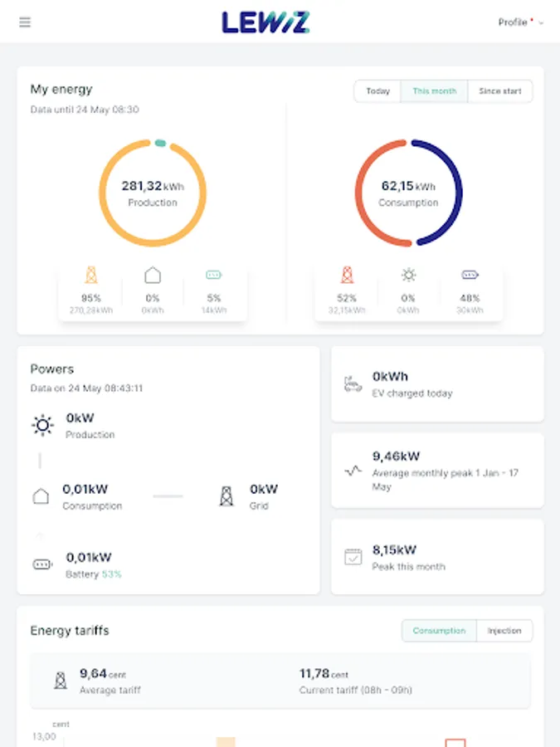Select the This month time range
Viewport: 560px width, 747px height.
coord(435,91)
